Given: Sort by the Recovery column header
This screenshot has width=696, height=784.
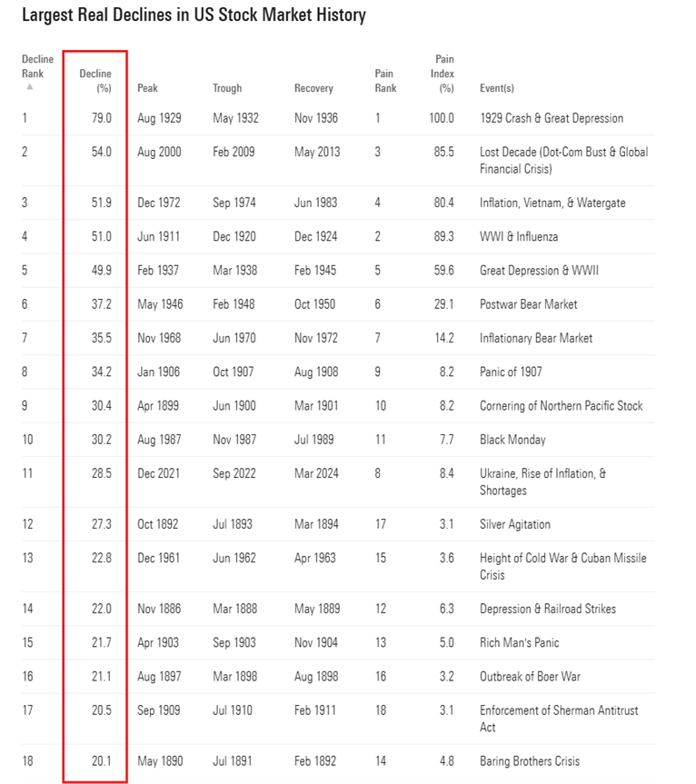Looking at the screenshot, I should point(313,88).
